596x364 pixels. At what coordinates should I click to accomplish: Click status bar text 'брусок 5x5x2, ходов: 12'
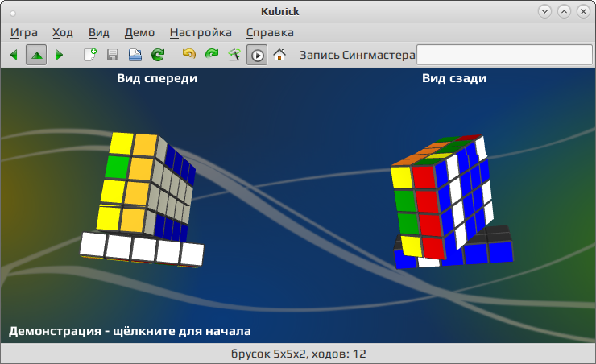coord(298,354)
